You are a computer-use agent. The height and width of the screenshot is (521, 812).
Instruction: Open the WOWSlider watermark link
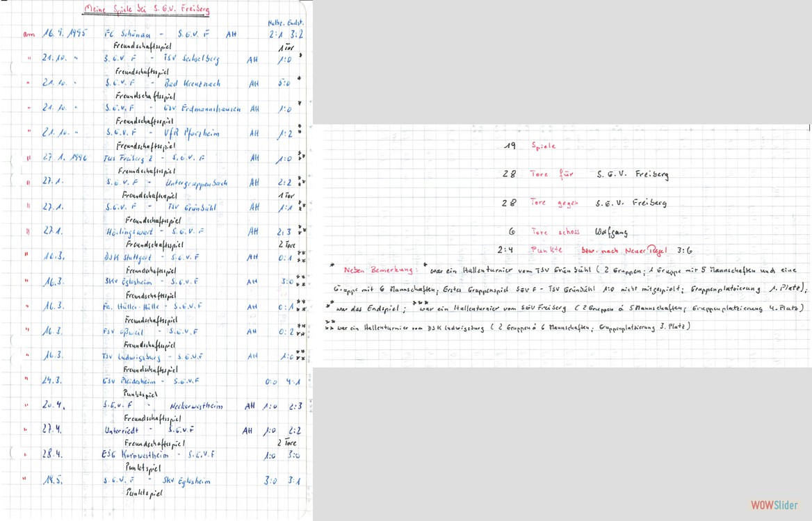point(774,505)
